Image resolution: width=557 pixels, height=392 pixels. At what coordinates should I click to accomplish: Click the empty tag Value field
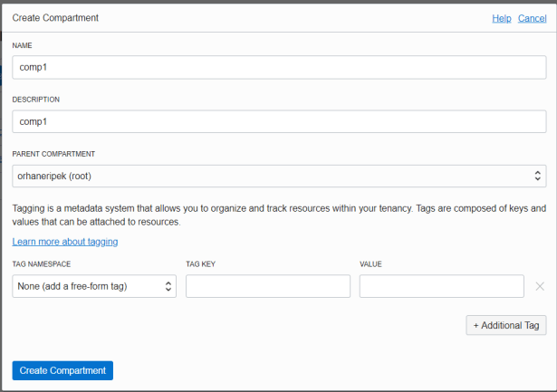(x=441, y=287)
